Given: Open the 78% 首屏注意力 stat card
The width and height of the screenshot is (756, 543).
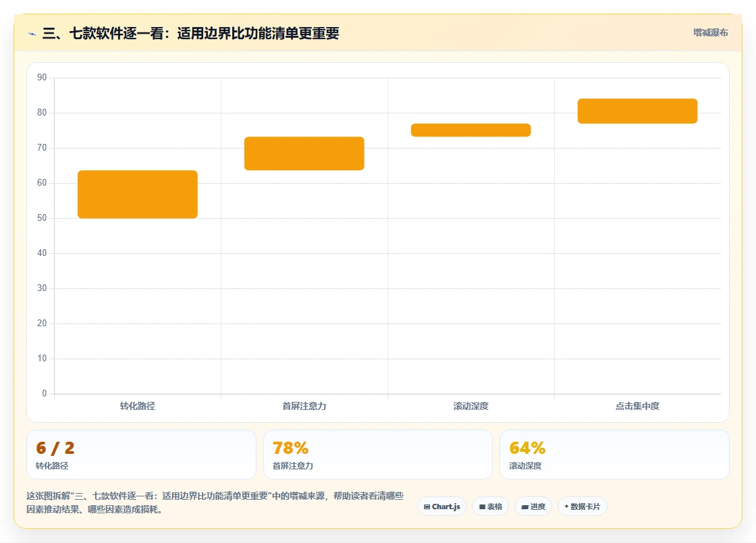Looking at the screenshot, I should 378,455.
